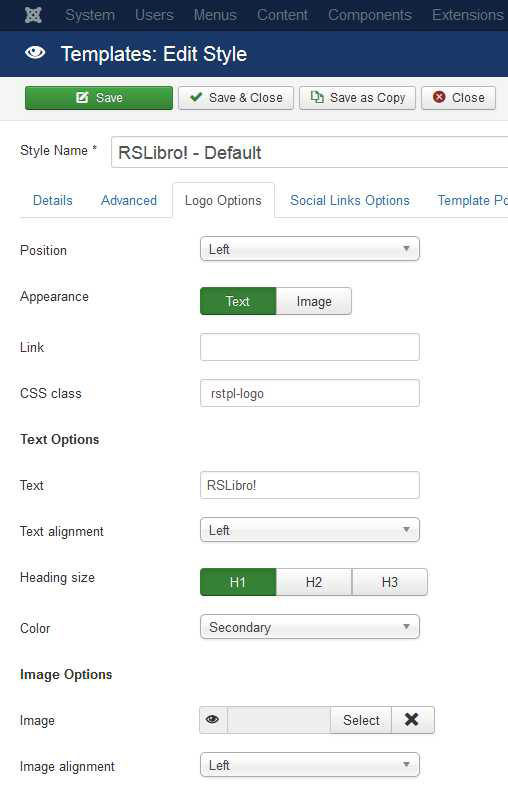The height and width of the screenshot is (806, 508).
Task: Open the Social Links Options tab
Action: 350,200
